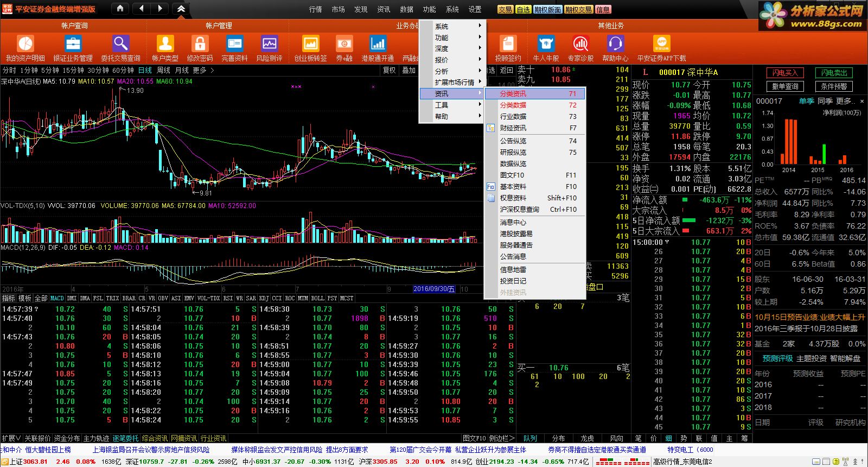Click 基本资料 F10 icon in submenu
Image resolution: width=868 pixels, height=467 pixels.
click(x=490, y=187)
